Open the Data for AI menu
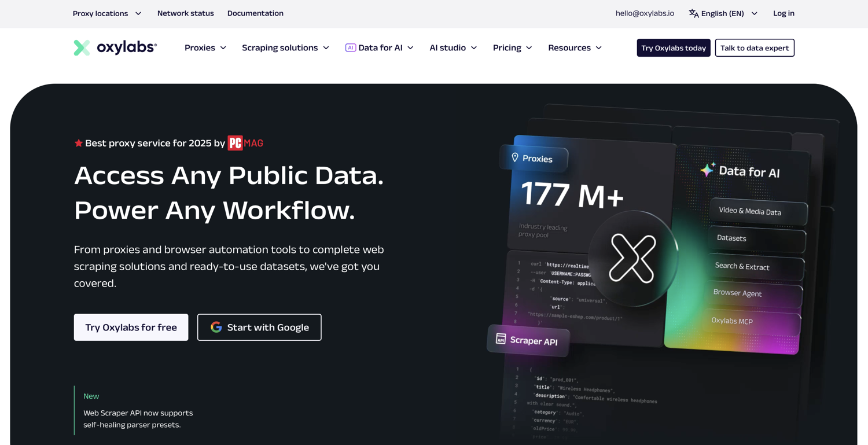This screenshot has height=445, width=868. [x=380, y=47]
